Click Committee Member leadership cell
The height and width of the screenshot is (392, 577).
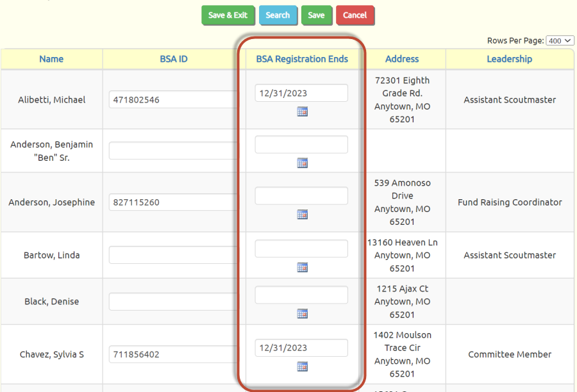coord(510,354)
